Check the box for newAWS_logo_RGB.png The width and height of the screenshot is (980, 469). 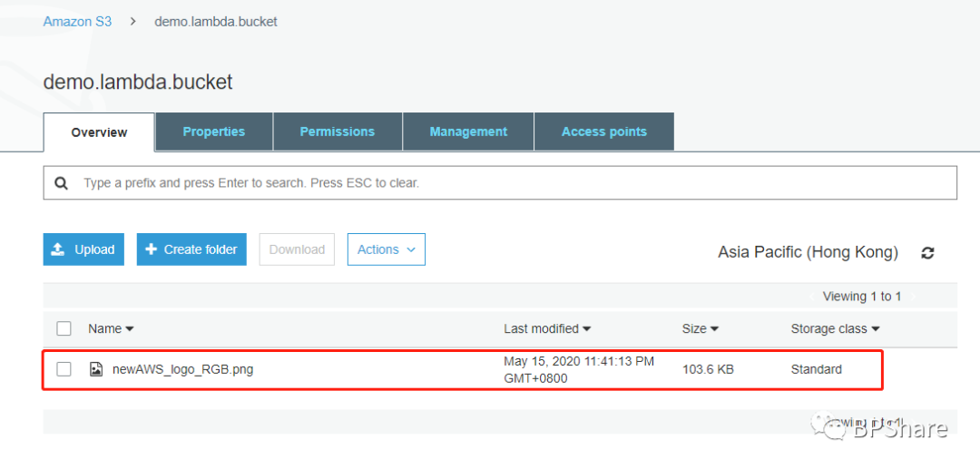pos(64,369)
